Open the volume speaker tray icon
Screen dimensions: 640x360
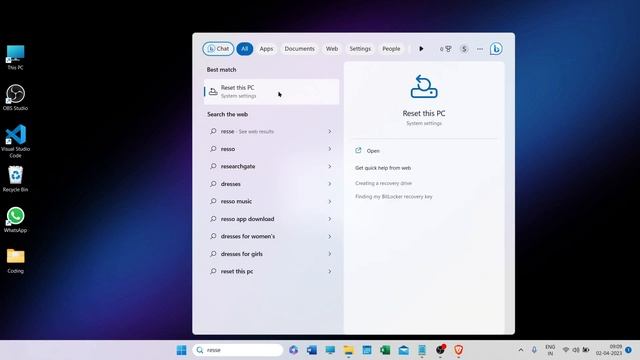(x=576, y=350)
